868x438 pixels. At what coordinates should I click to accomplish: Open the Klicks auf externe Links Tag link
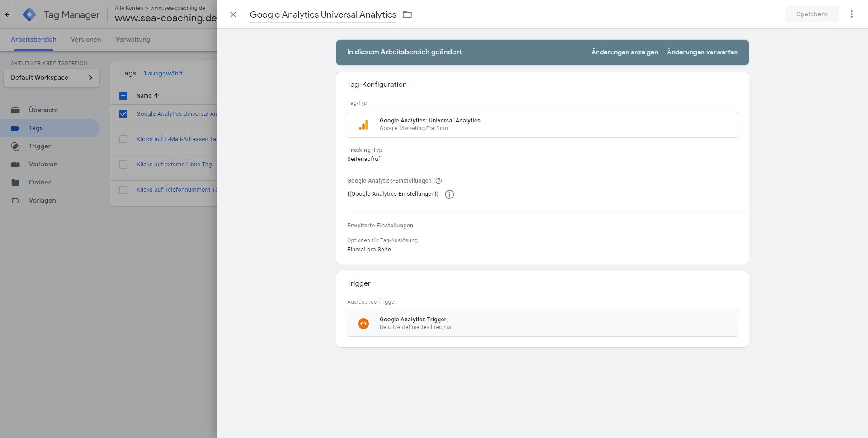tap(174, 165)
